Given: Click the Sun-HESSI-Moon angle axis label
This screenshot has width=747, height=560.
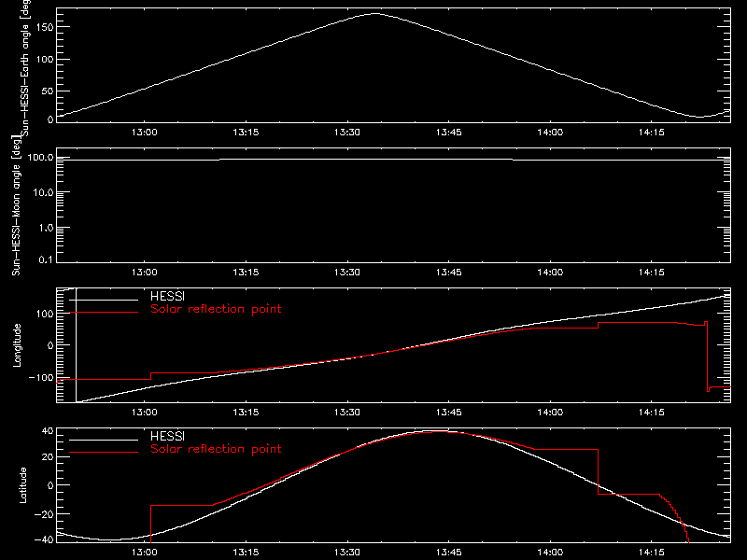Looking at the screenshot, I should 16,205.
